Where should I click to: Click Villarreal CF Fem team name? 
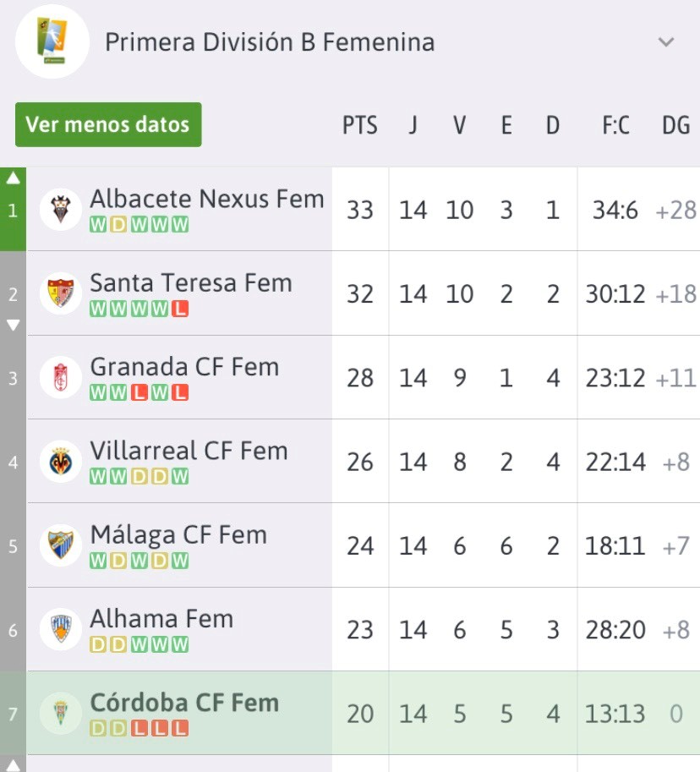coord(189,451)
